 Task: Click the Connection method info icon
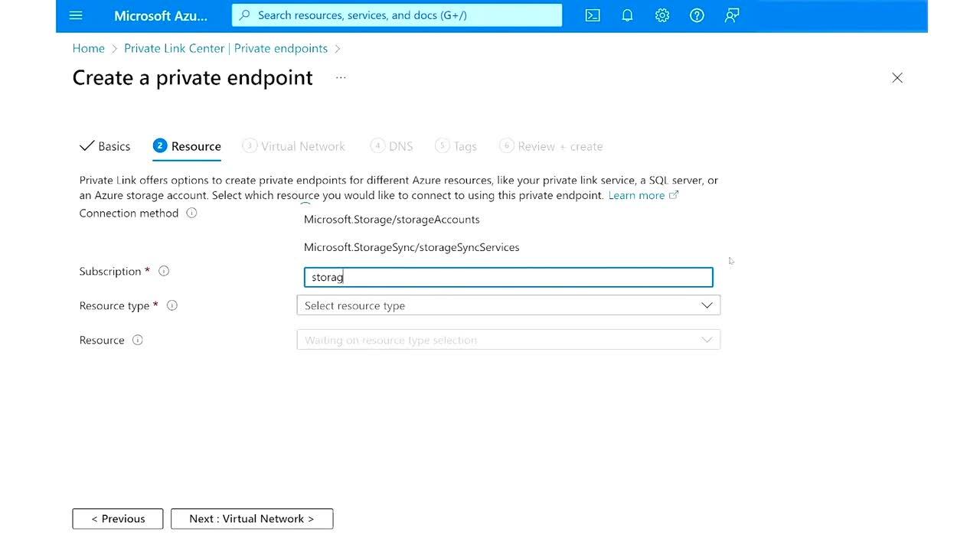click(x=191, y=213)
